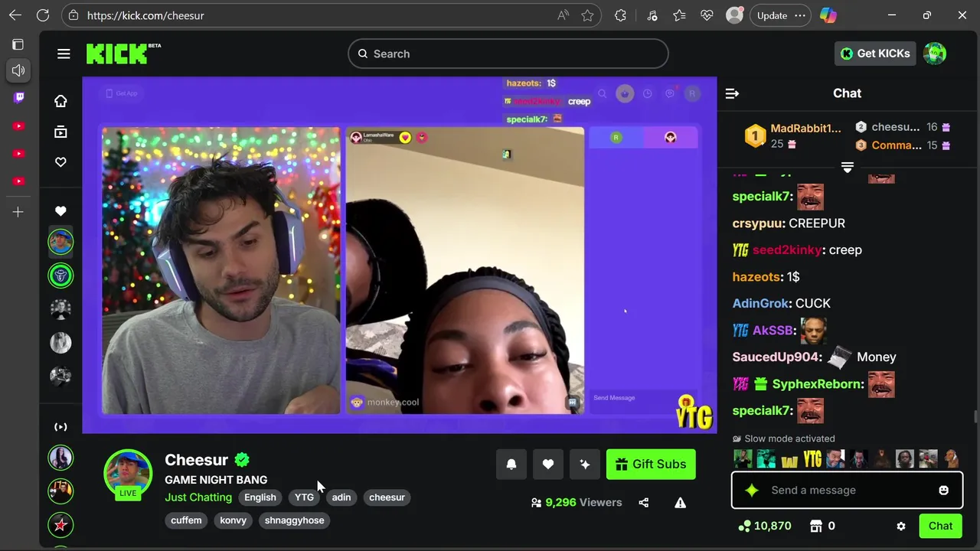
Task: Click the green sparkle in message box
Action: coord(752,491)
